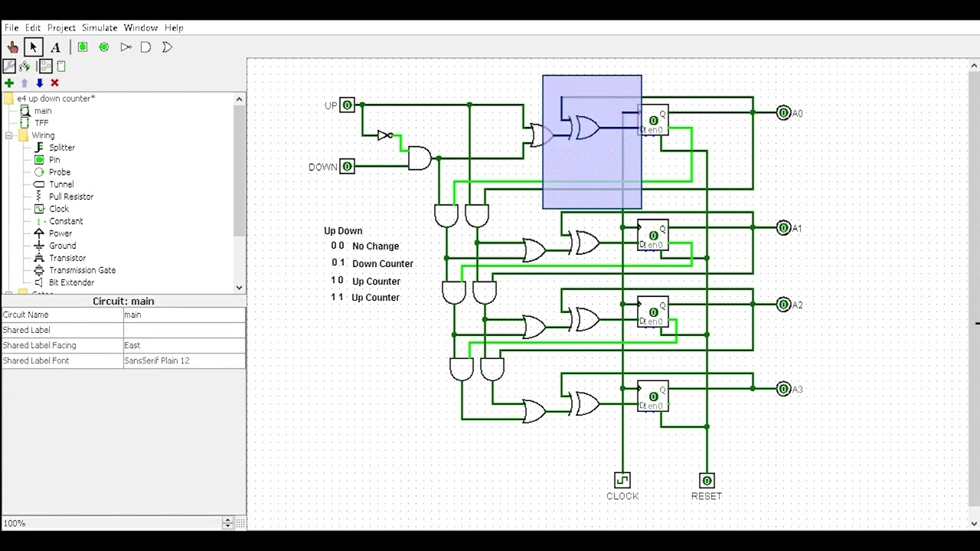
Task: Choose the AND gate toolbar icon
Action: tap(146, 47)
